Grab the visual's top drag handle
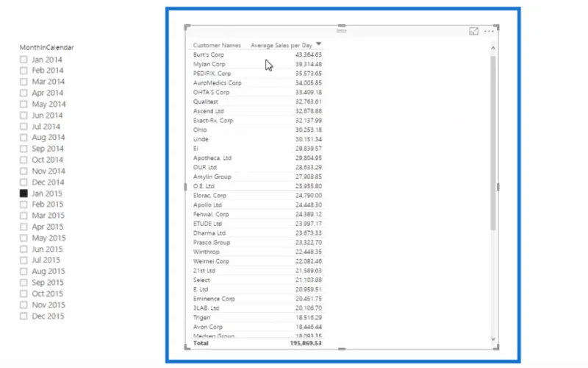 click(x=341, y=30)
